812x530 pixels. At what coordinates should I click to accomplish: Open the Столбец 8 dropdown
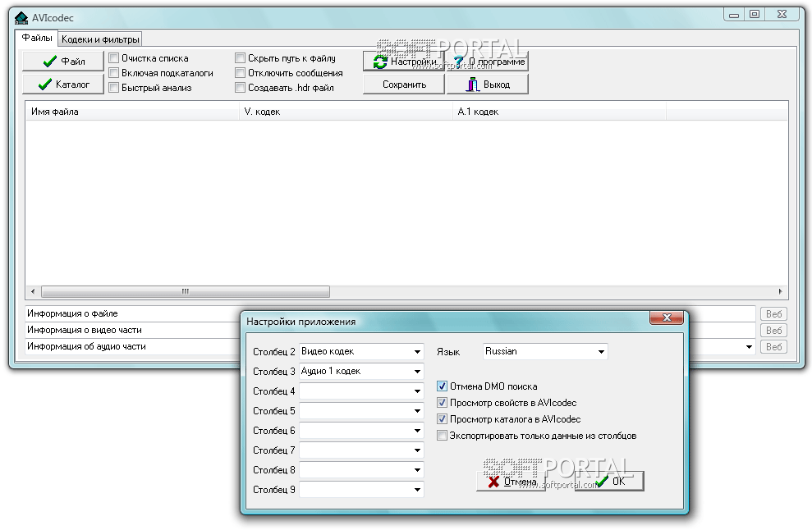coord(417,470)
